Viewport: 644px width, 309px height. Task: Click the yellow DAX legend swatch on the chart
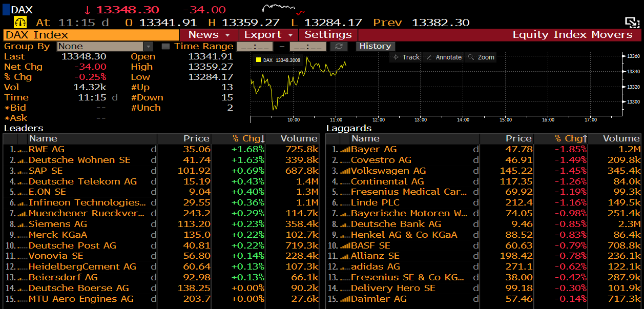coord(259,60)
